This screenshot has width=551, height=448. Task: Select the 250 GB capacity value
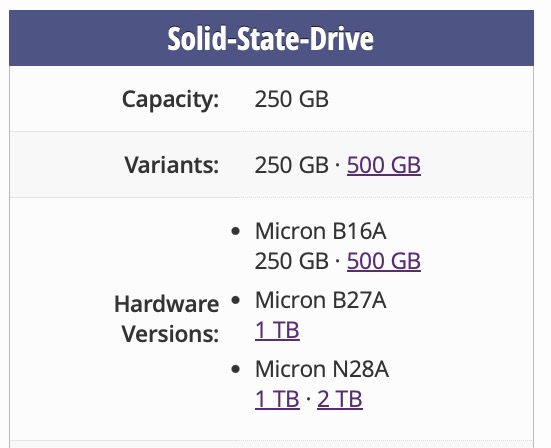click(x=292, y=99)
